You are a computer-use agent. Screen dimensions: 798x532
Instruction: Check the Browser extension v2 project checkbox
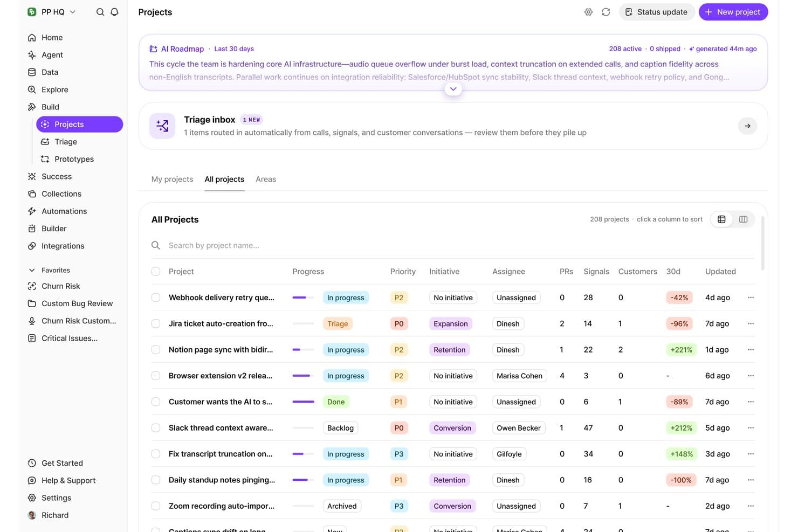(x=156, y=376)
